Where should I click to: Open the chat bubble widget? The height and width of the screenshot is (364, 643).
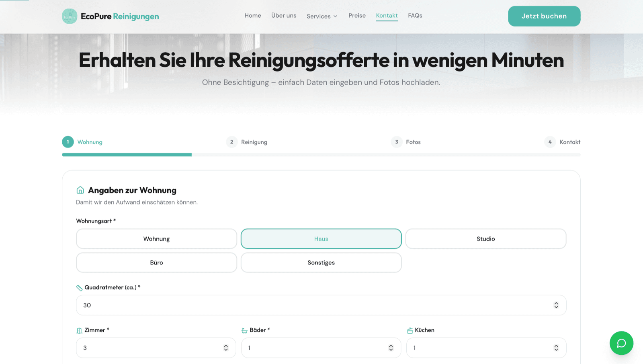(x=621, y=343)
